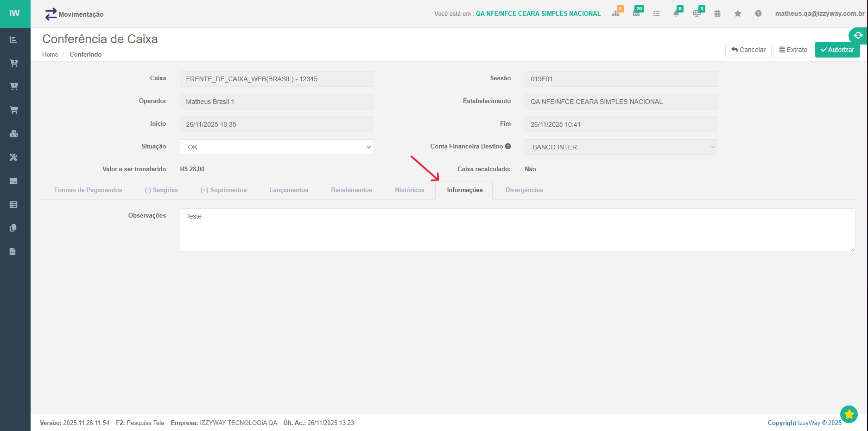The width and height of the screenshot is (868, 431).
Task: Open the notifications bell icon
Action: click(x=676, y=13)
